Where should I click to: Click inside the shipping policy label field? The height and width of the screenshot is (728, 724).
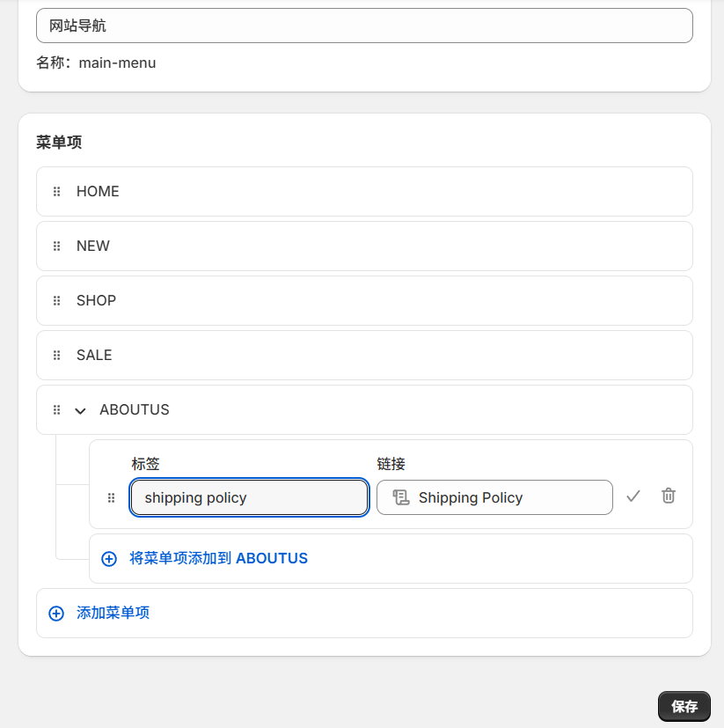[251, 497]
